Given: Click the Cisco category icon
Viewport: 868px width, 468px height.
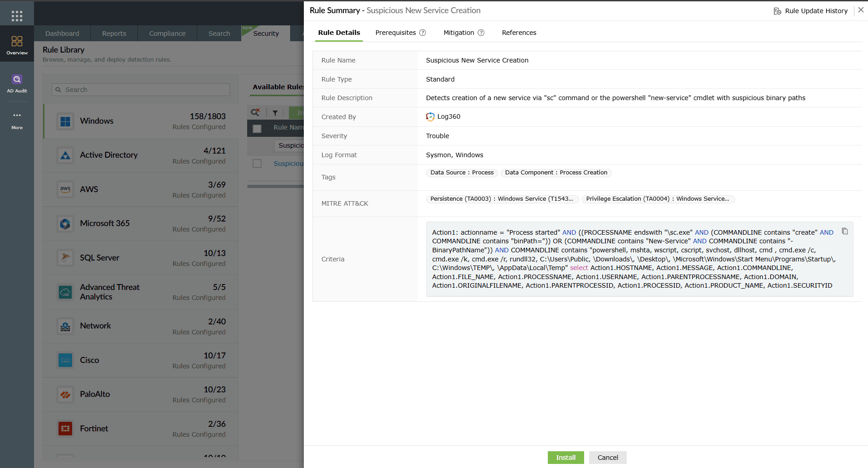Looking at the screenshot, I should 65,360.
